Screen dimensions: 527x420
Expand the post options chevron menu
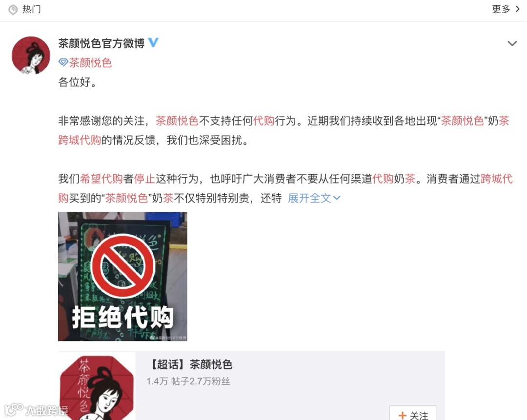(512, 43)
